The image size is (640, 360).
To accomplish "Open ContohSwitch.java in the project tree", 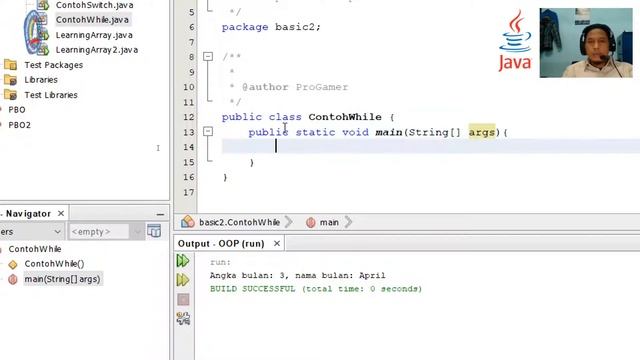I will click(x=94, y=5).
